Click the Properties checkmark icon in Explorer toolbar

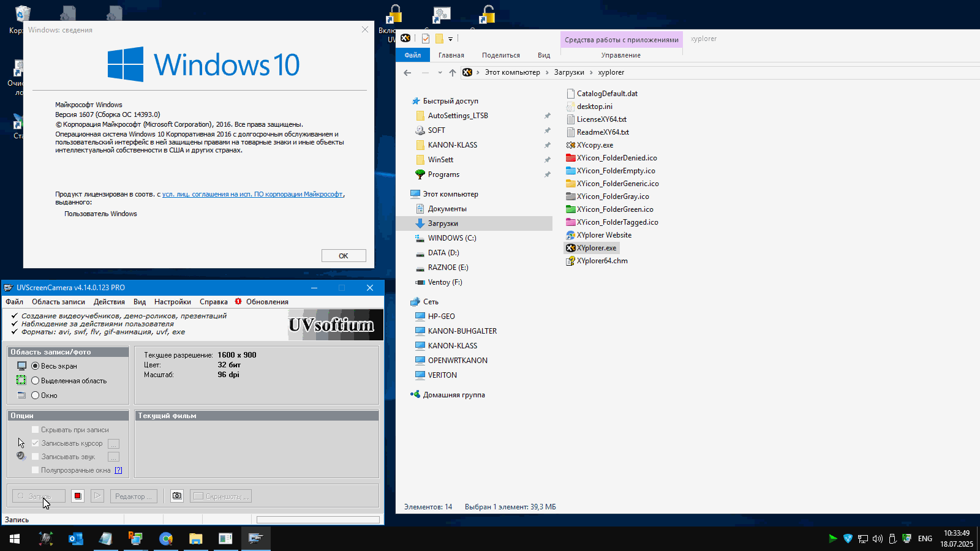click(x=425, y=39)
